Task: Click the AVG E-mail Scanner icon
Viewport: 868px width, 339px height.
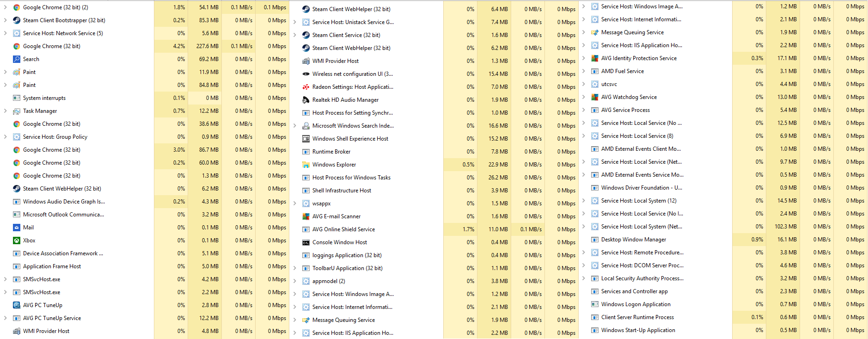Action: (x=306, y=216)
